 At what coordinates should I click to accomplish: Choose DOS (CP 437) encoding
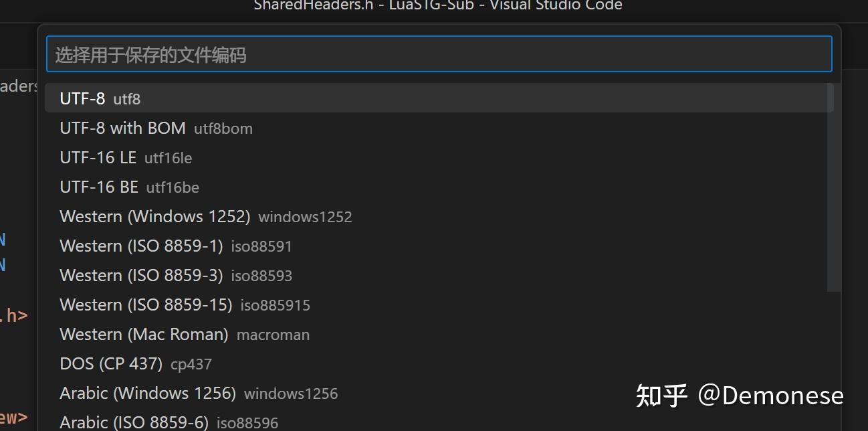(439, 363)
